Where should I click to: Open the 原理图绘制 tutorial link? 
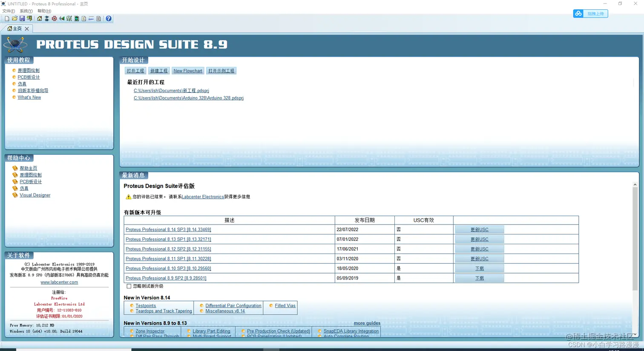tap(29, 71)
